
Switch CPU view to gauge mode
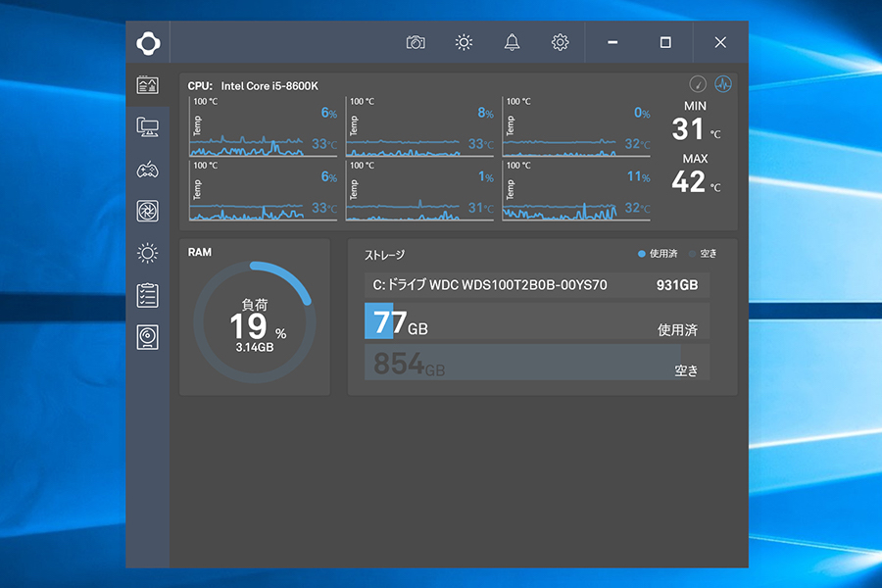pos(698,84)
